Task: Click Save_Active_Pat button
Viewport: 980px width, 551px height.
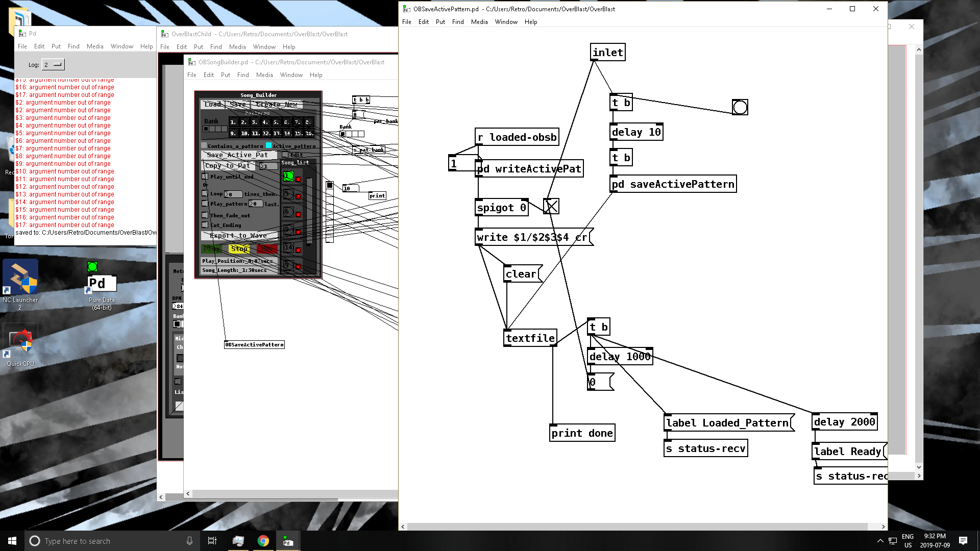Action: 239,155
